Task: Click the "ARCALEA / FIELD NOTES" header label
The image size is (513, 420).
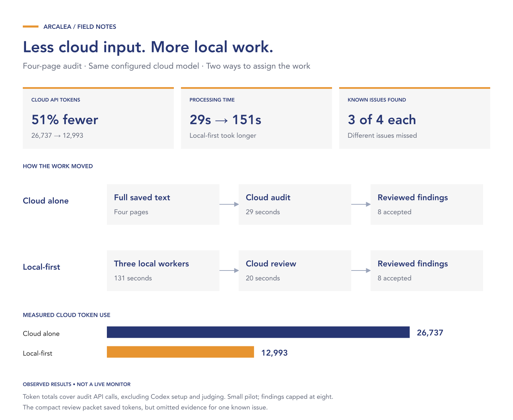Action: tap(80, 27)
